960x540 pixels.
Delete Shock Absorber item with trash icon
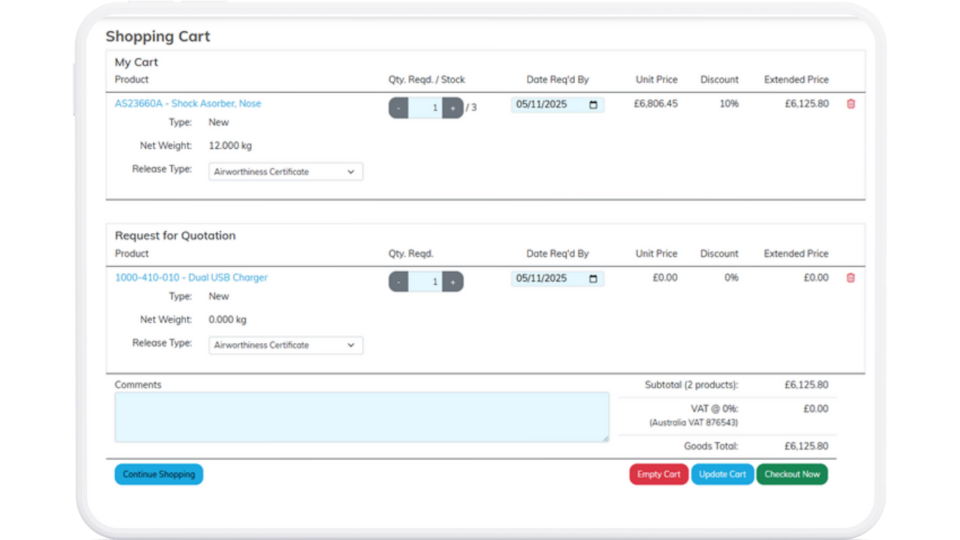(x=851, y=104)
